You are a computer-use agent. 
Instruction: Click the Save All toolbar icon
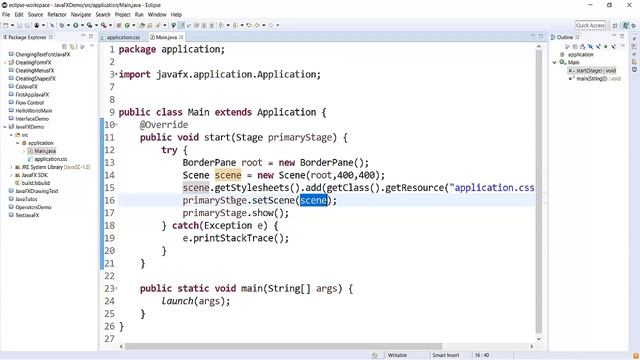[x=27, y=25]
